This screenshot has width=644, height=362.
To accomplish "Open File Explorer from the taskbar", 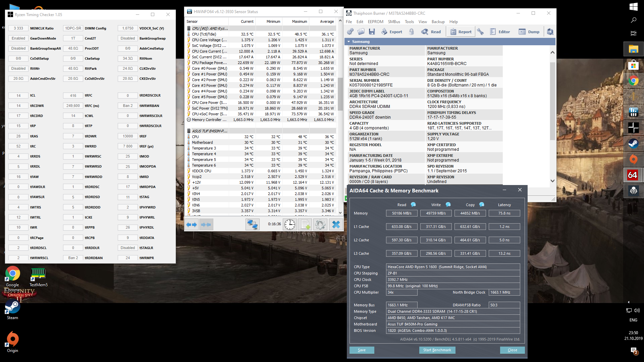I will [633, 49].
